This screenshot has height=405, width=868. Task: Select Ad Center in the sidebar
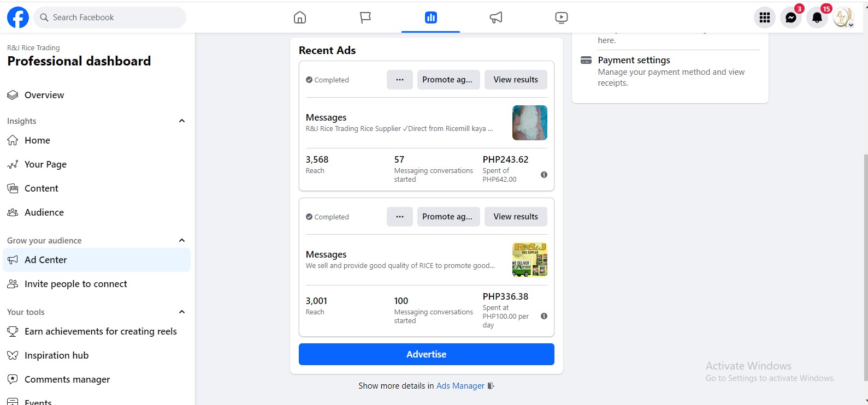tap(97, 260)
